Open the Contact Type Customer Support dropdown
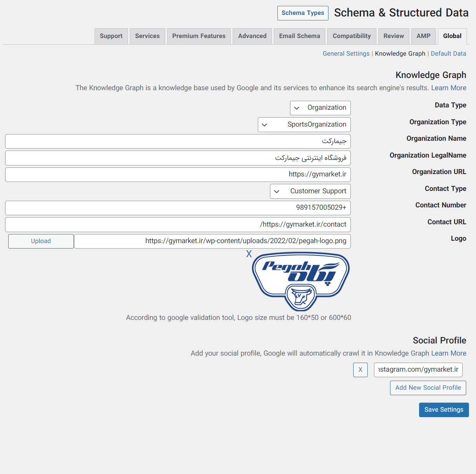Screen dimensions: 476x474 point(310,191)
